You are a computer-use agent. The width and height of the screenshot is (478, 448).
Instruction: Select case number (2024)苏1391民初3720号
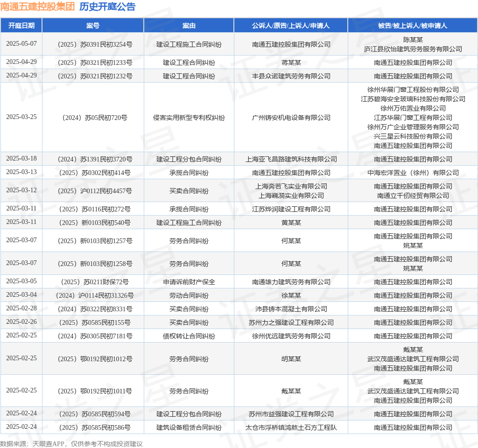95,160
